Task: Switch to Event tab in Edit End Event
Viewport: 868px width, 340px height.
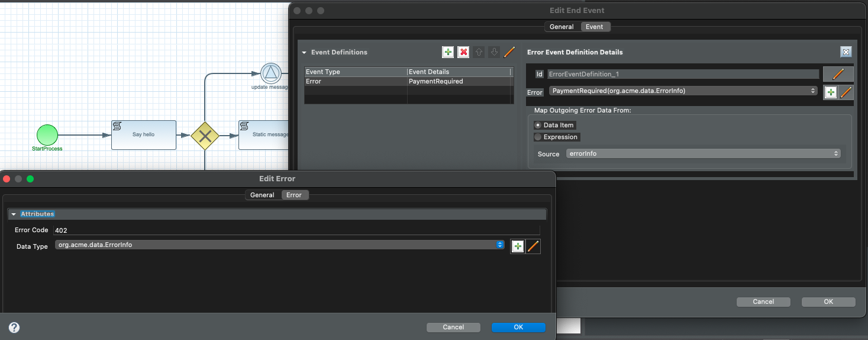Action: coord(595,27)
